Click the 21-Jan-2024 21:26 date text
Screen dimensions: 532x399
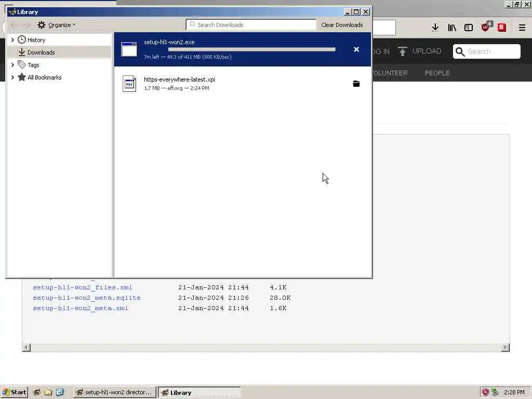[x=214, y=298]
